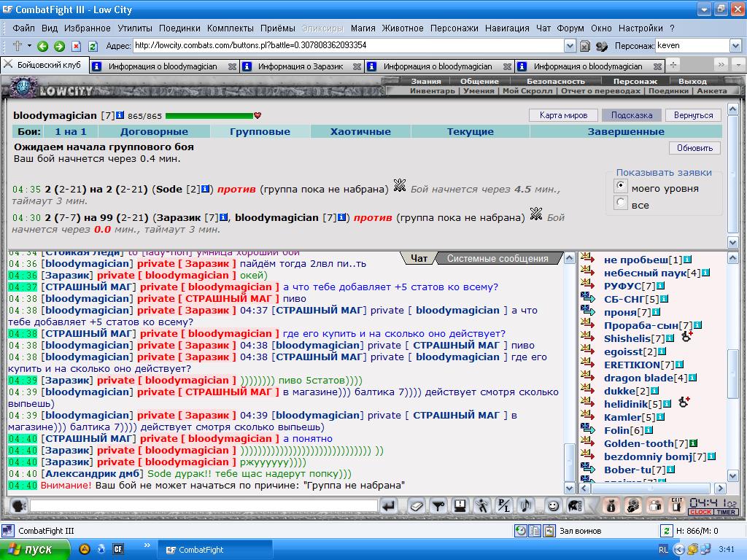Open the Персонаж character dropdown
This screenshot has width=747, height=560.
tap(735, 46)
